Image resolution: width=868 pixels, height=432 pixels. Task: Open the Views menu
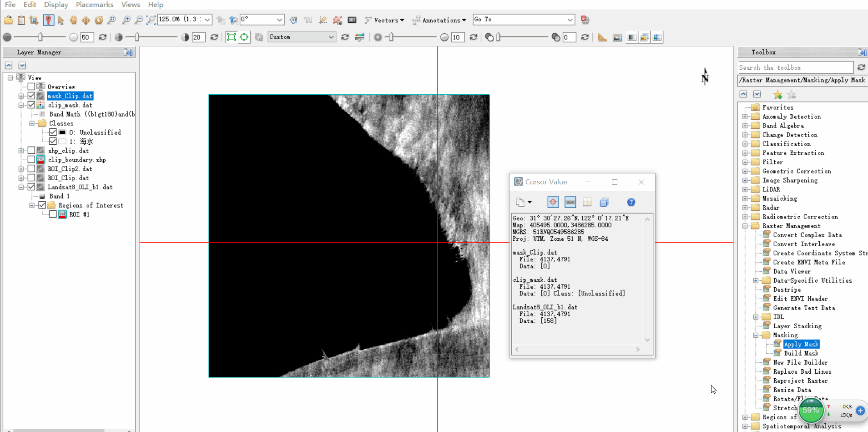(x=131, y=5)
